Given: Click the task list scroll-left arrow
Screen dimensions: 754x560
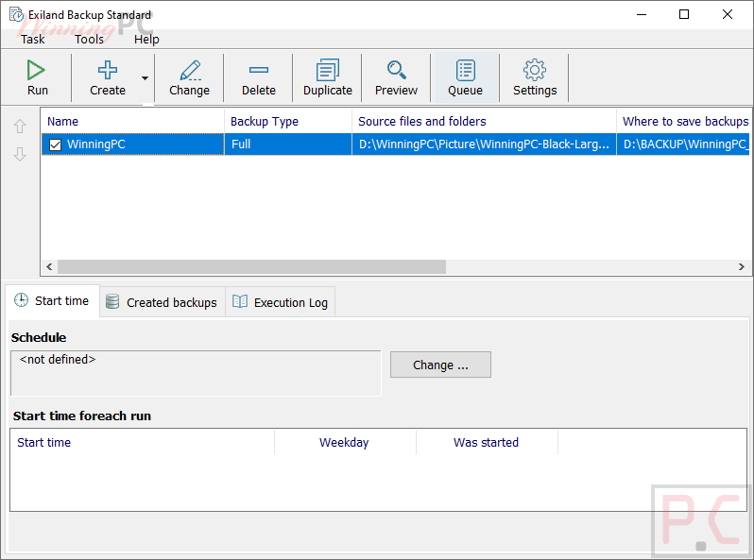Looking at the screenshot, I should click(49, 267).
